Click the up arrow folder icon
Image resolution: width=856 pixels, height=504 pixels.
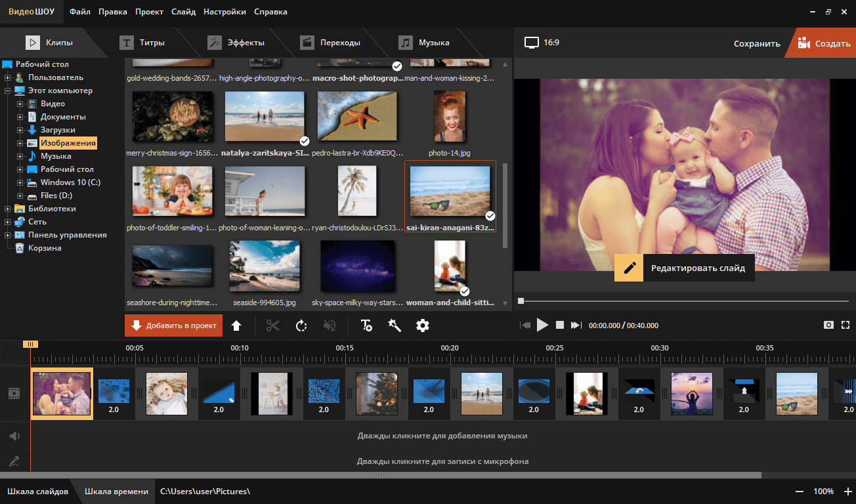[236, 325]
